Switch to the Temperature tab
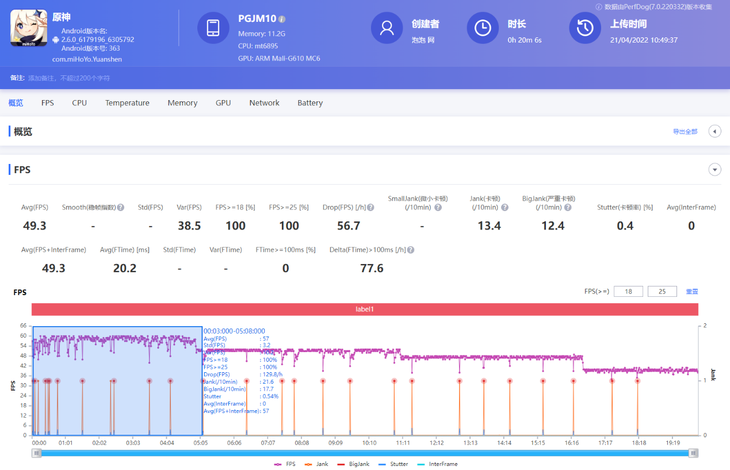 127,103
